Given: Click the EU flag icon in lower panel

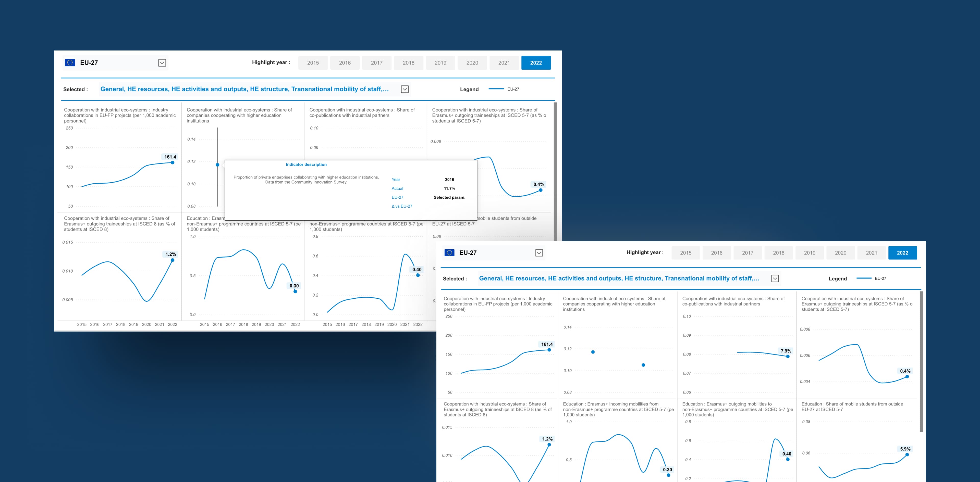Looking at the screenshot, I should pos(449,253).
